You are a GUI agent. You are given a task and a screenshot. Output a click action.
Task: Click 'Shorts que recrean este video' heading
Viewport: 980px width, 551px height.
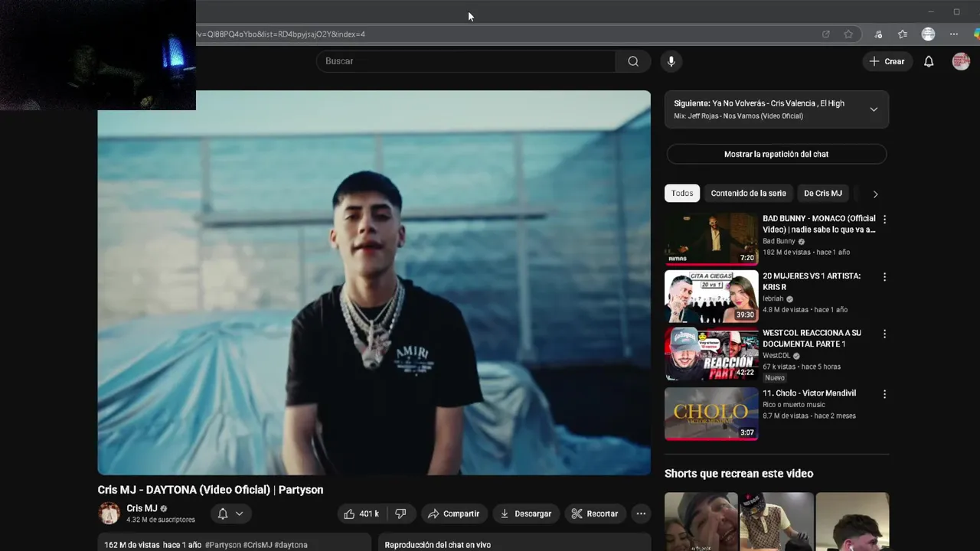click(x=739, y=474)
